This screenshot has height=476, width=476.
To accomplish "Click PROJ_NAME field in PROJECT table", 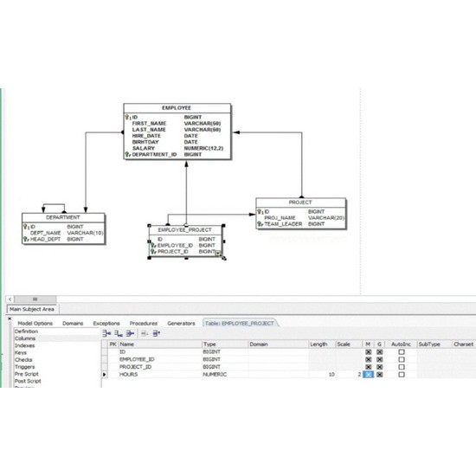I will (x=280, y=218).
